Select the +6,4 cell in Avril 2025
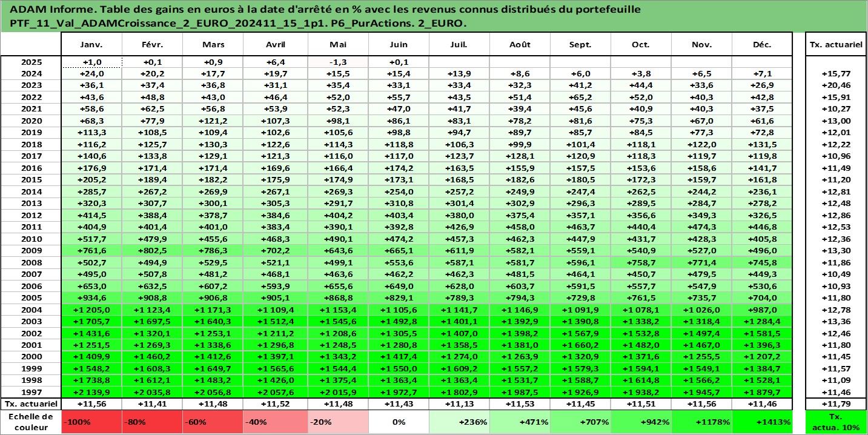868x435 pixels. point(276,62)
